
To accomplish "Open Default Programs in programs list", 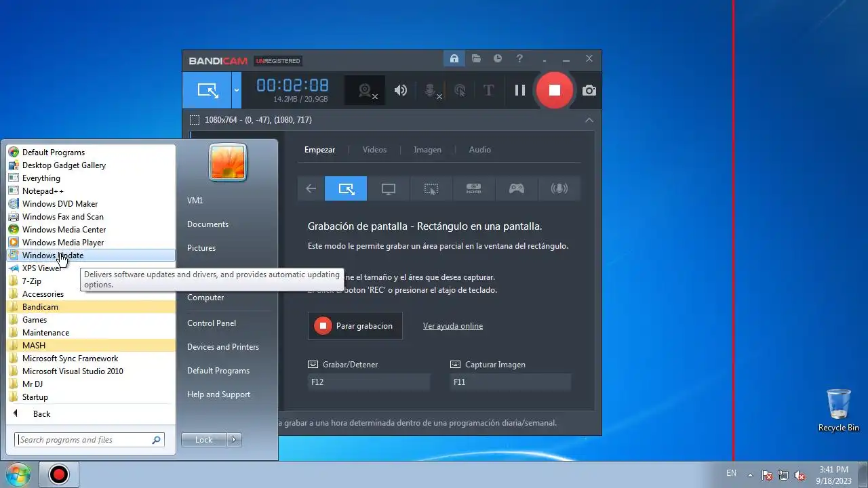I will [x=91, y=152].
